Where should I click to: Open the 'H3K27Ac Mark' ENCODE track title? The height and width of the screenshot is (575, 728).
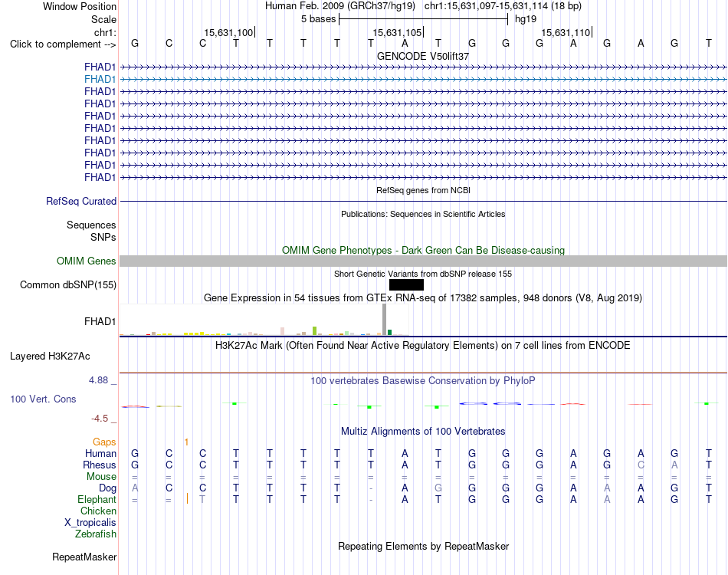423,346
